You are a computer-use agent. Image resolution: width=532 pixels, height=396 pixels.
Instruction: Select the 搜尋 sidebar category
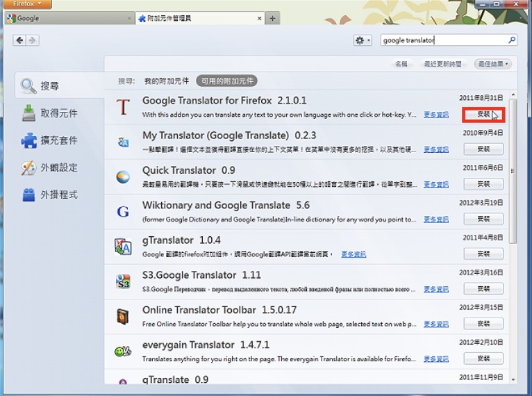(x=60, y=85)
